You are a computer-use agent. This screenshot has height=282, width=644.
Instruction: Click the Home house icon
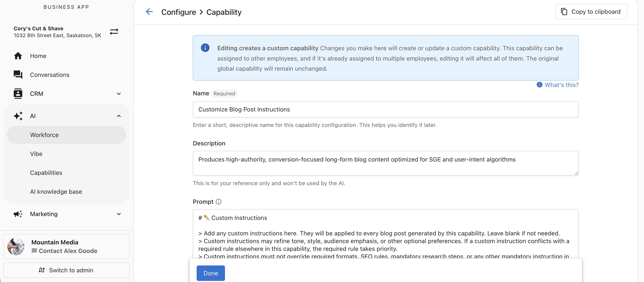click(x=18, y=56)
